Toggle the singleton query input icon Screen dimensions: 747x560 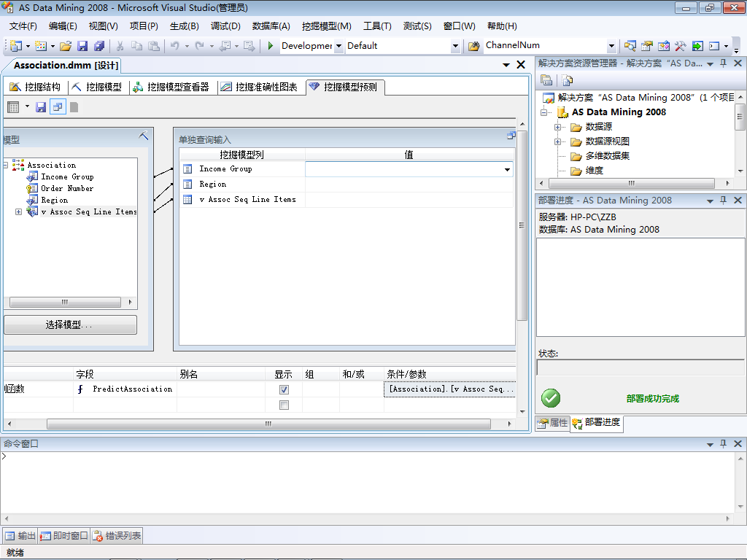point(58,107)
